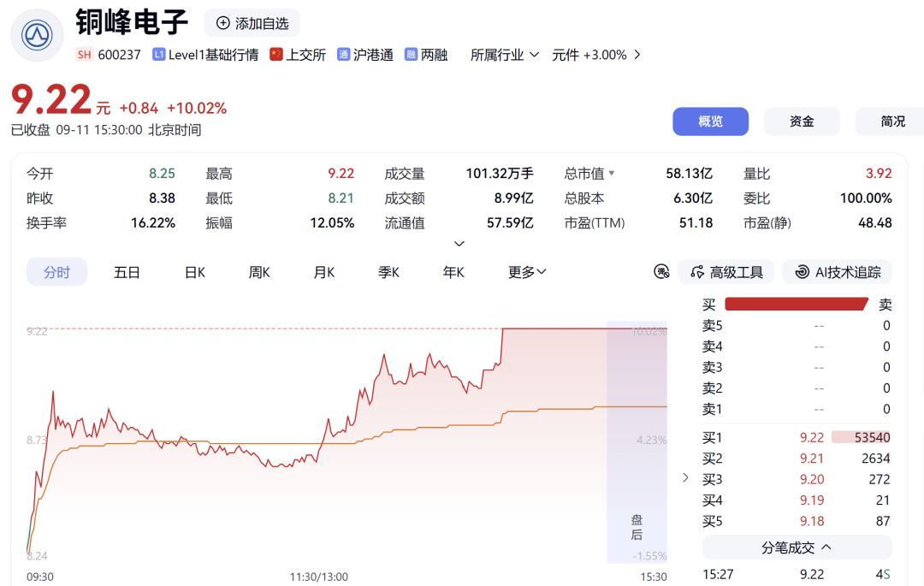Click the 卖5 row label
Screen dimensions: 924x586
(x=712, y=326)
